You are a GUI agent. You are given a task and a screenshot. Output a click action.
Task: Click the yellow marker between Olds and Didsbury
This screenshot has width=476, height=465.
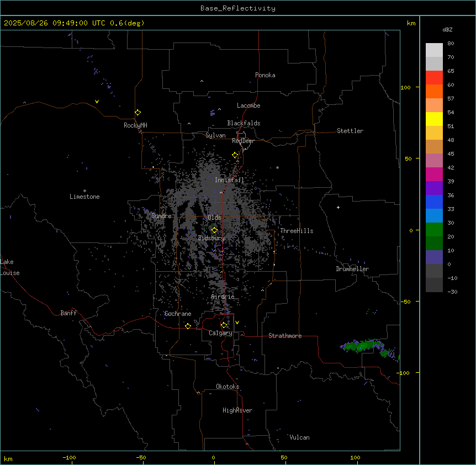[x=214, y=230]
